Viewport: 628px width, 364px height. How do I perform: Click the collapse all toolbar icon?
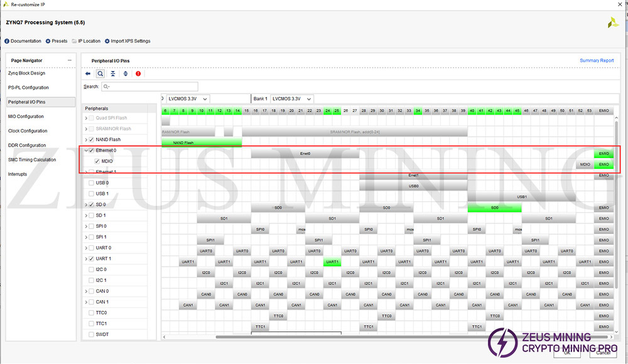pyautogui.click(x=113, y=73)
